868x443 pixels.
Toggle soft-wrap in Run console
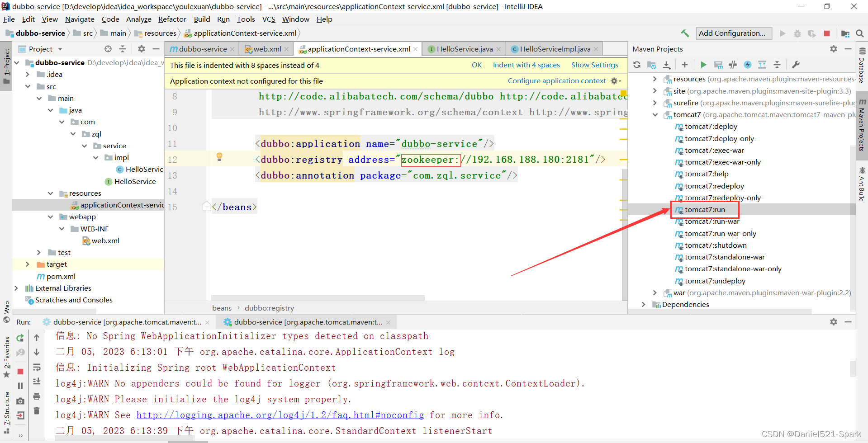[37, 367]
